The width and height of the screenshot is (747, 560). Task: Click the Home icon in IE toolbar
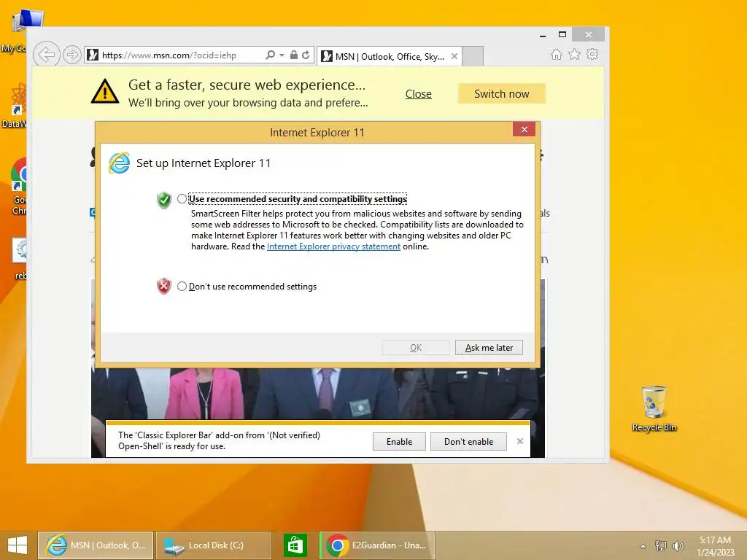pos(556,54)
